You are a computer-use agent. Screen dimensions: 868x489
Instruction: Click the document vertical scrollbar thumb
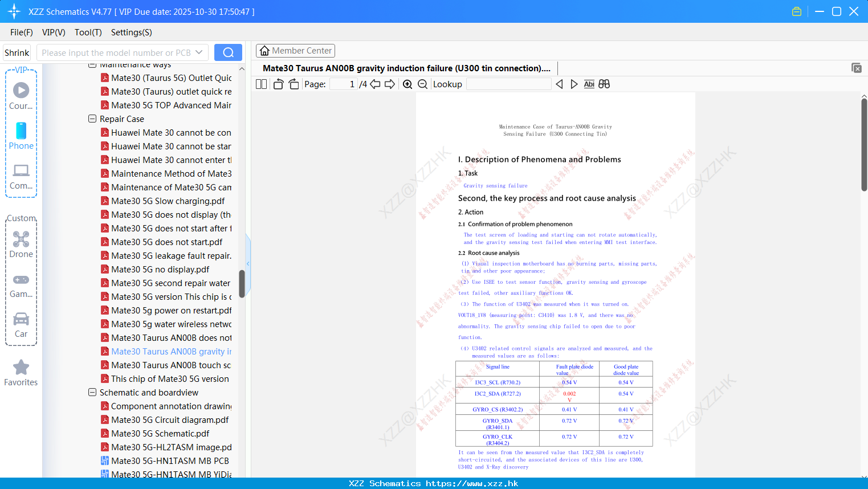pyautogui.click(x=864, y=144)
